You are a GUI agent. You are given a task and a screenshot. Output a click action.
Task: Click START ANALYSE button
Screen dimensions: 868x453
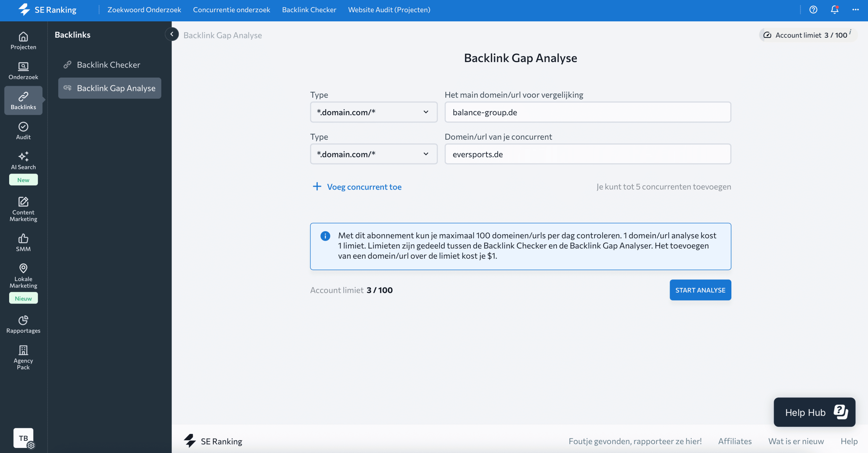pyautogui.click(x=700, y=290)
